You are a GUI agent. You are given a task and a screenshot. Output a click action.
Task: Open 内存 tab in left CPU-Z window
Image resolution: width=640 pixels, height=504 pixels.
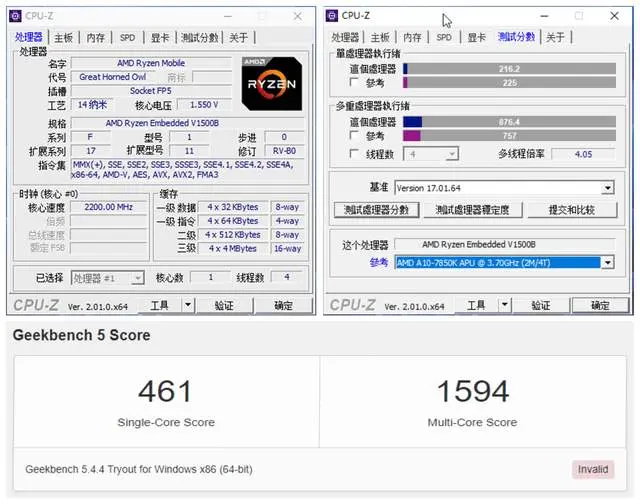tap(96, 38)
